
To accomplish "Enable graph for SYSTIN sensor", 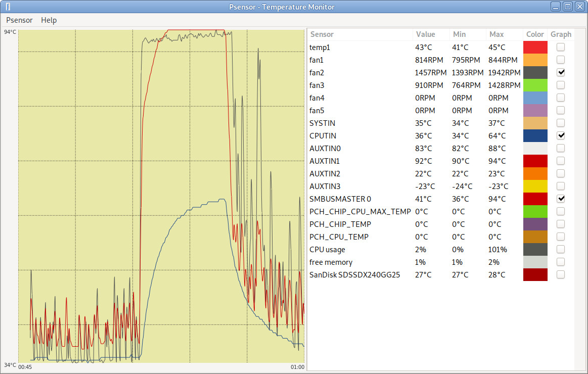I will (x=561, y=123).
